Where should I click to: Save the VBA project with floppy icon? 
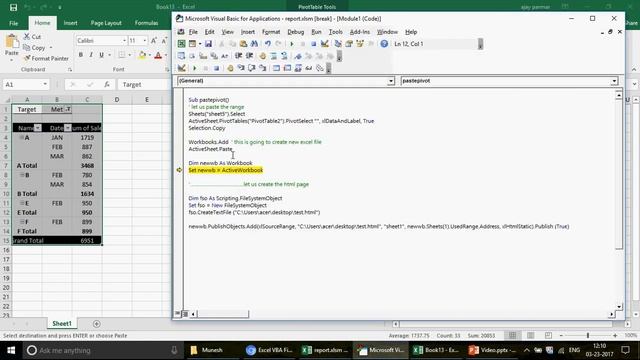(x=208, y=44)
